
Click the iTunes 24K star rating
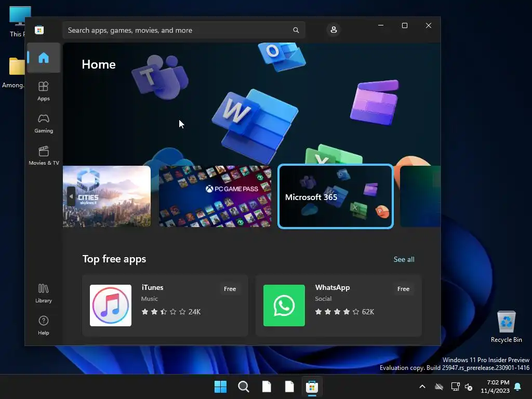click(170, 312)
